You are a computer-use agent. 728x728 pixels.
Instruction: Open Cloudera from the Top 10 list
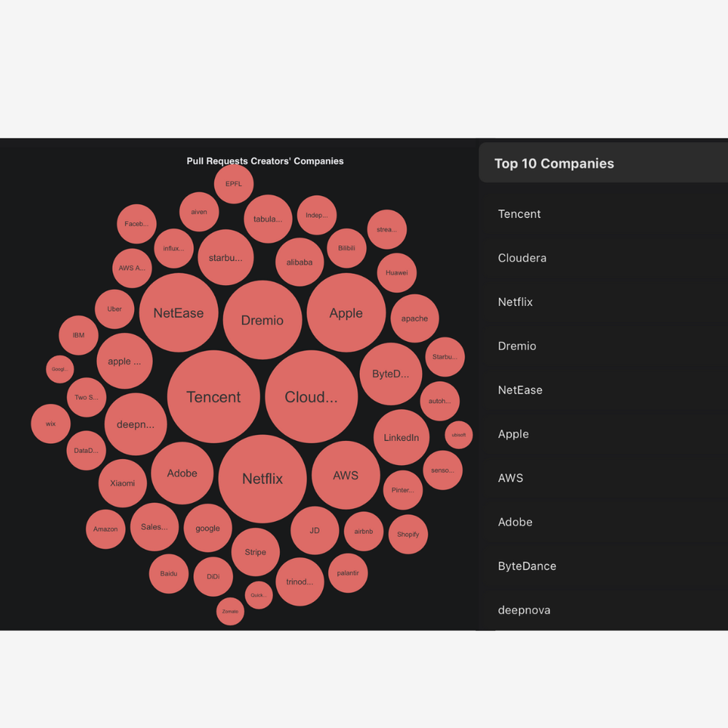tap(522, 258)
